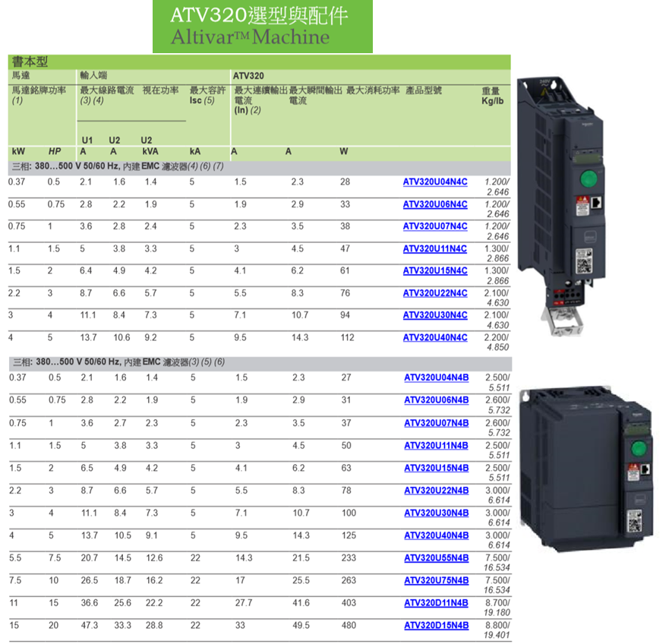Screen dimensions: 672x644
Task: Select the ATV320U22N4C link
Action: (435, 293)
